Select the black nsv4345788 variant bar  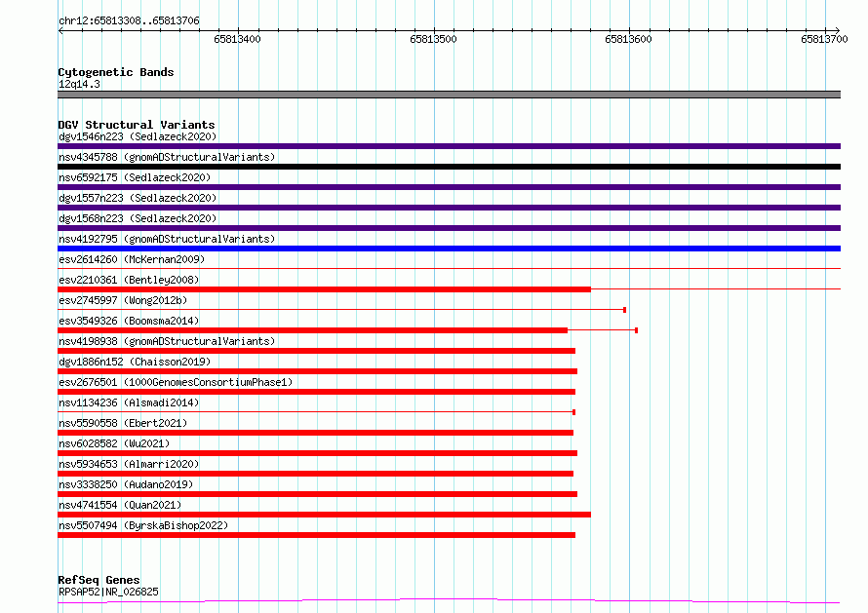(449, 167)
